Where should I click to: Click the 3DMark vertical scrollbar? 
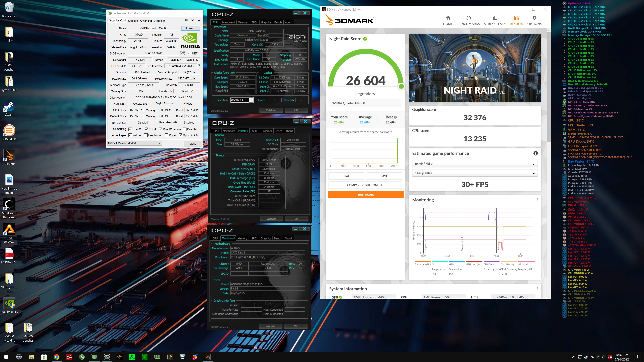click(x=549, y=87)
